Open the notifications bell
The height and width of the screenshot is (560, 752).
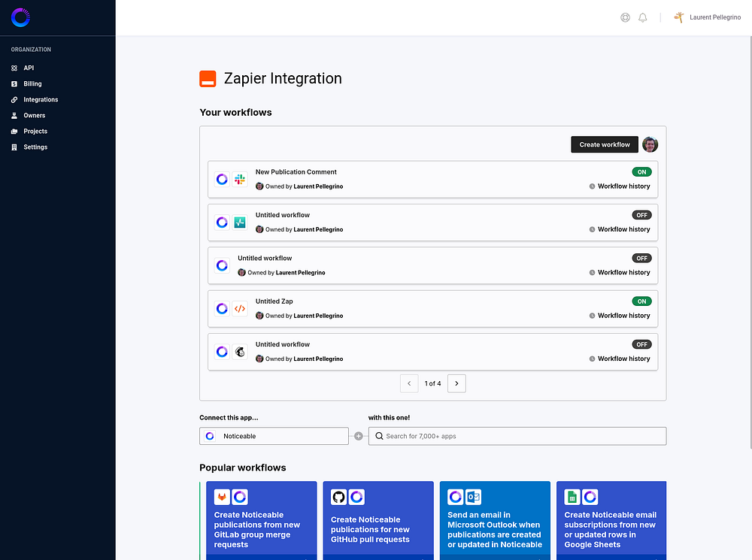(x=643, y=18)
